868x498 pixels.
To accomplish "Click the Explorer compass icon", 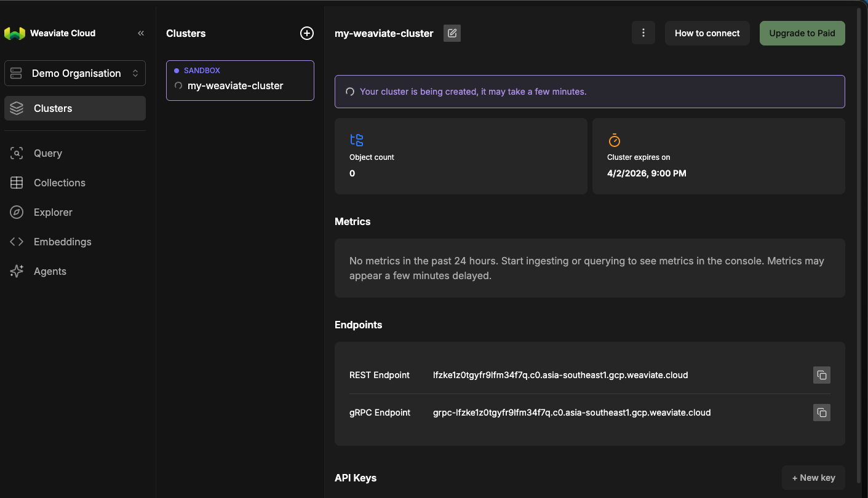I will pos(17,212).
